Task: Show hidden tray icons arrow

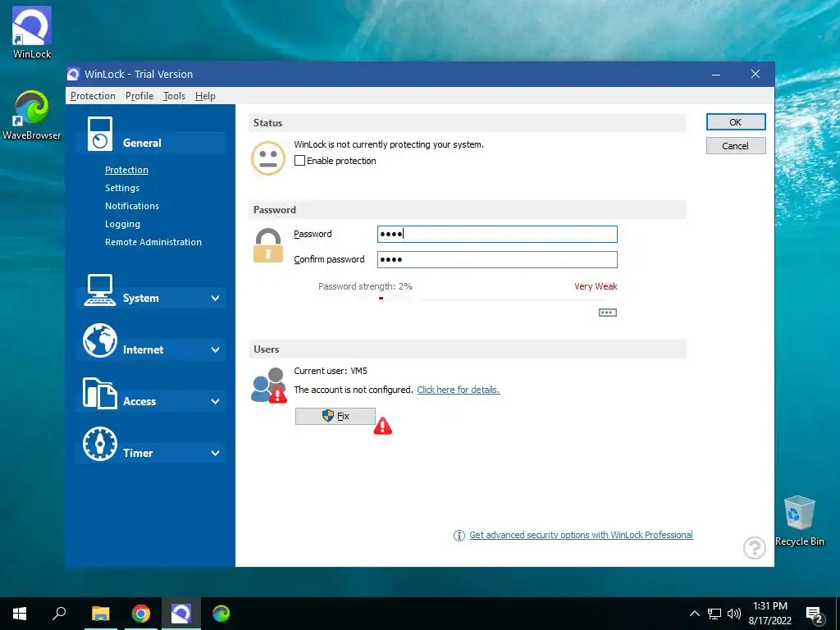Action: pos(694,614)
